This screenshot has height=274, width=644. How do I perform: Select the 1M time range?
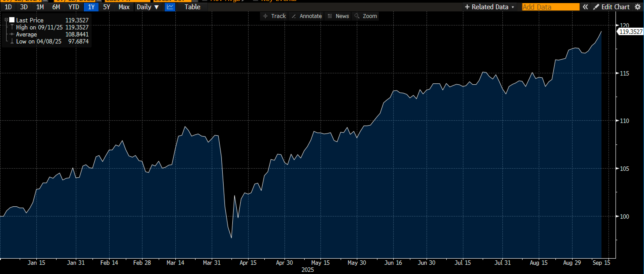[x=40, y=7]
